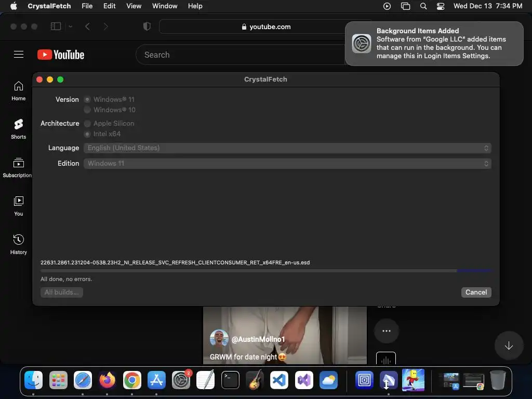Click the sound wave icon below dots

click(x=386, y=359)
